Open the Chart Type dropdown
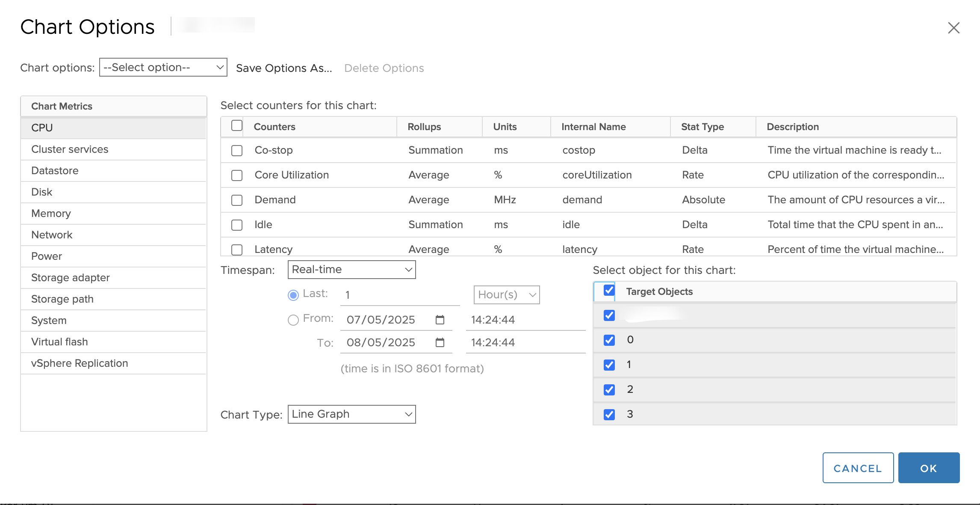 click(x=351, y=414)
